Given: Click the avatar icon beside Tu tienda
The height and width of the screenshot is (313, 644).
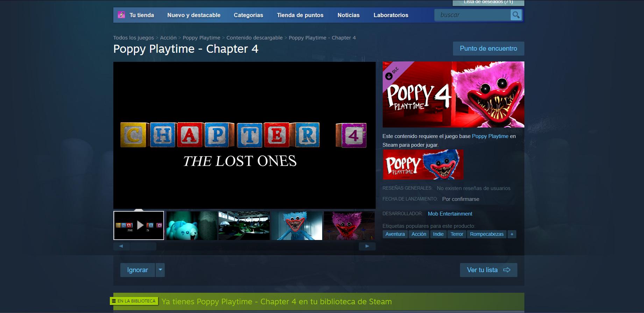Looking at the screenshot, I should coord(121,15).
